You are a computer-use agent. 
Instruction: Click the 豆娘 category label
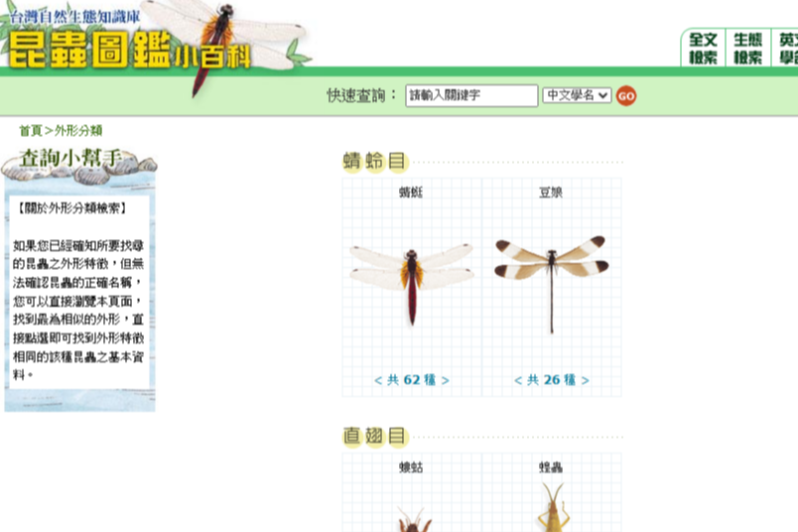551,192
